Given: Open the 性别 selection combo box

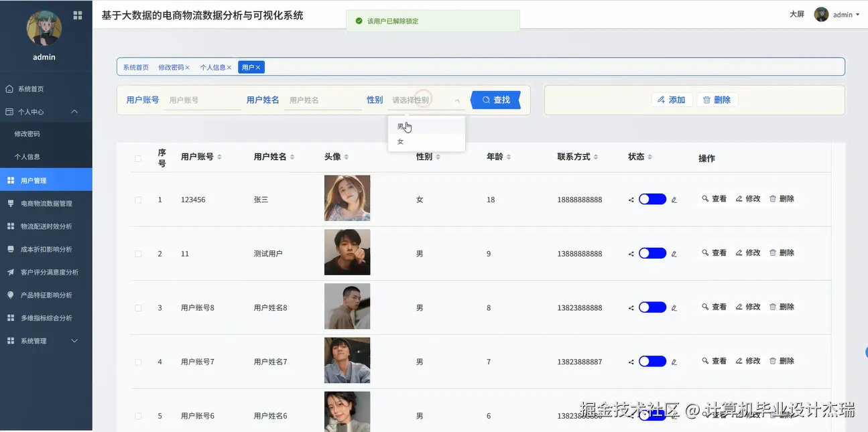Looking at the screenshot, I should pyautogui.click(x=426, y=100).
